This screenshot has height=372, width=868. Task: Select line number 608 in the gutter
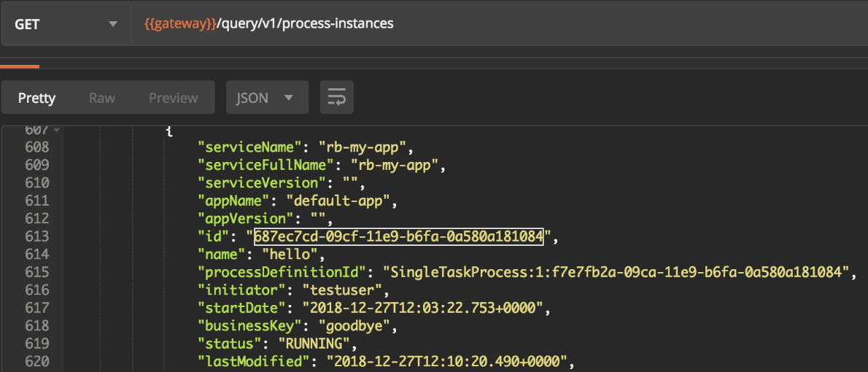click(x=37, y=147)
